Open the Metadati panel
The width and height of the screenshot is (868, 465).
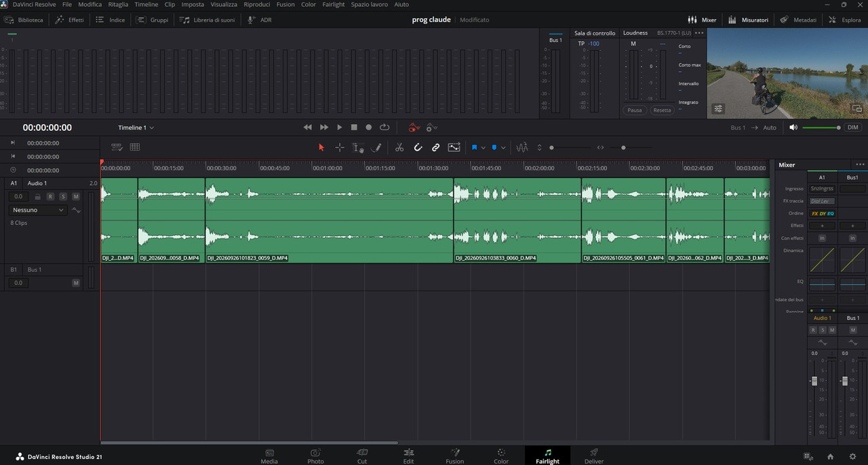(798, 20)
